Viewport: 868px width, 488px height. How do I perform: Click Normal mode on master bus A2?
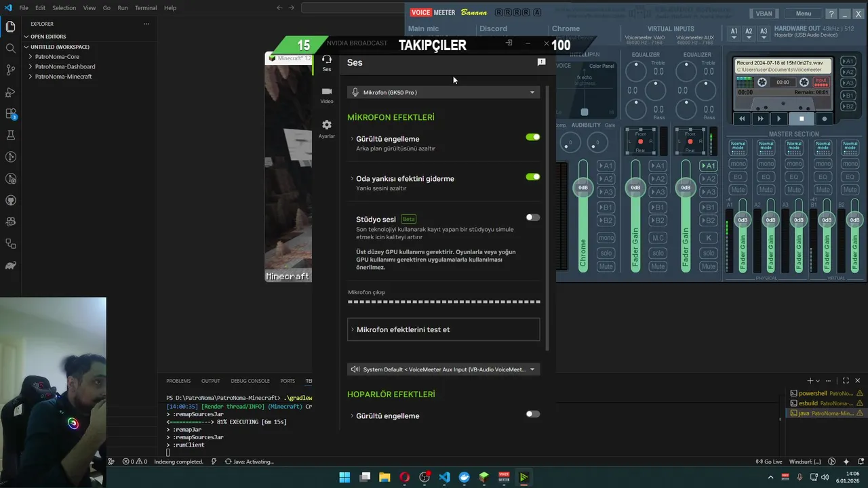[766, 146]
